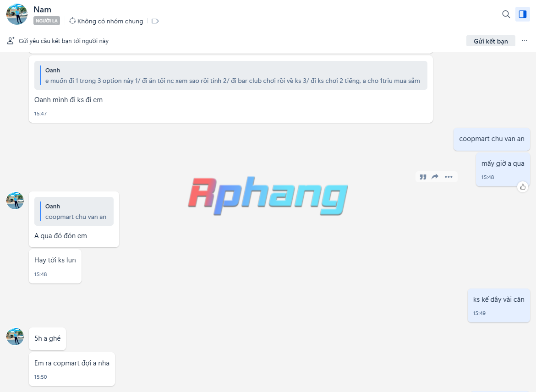Click the quoted 'e muốn đi 1 trong 3 option' block

pyautogui.click(x=231, y=76)
